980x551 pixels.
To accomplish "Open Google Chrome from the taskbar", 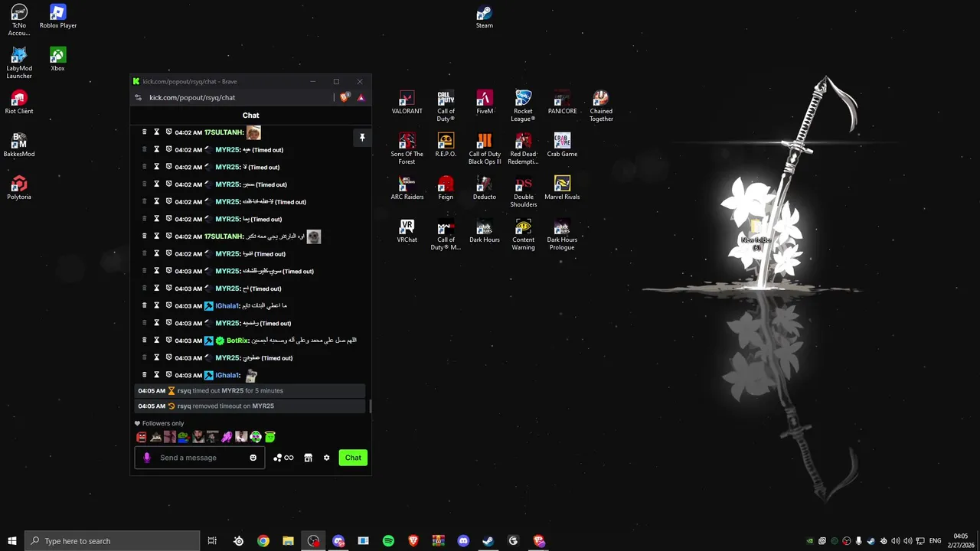I will pos(263,541).
